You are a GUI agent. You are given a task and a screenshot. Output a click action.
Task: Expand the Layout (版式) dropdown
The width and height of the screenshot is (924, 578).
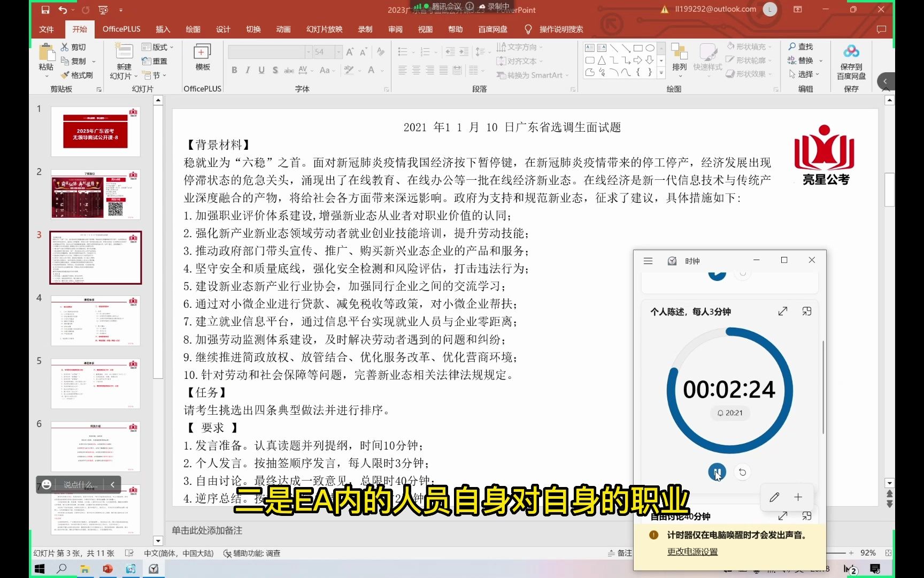pos(158,47)
